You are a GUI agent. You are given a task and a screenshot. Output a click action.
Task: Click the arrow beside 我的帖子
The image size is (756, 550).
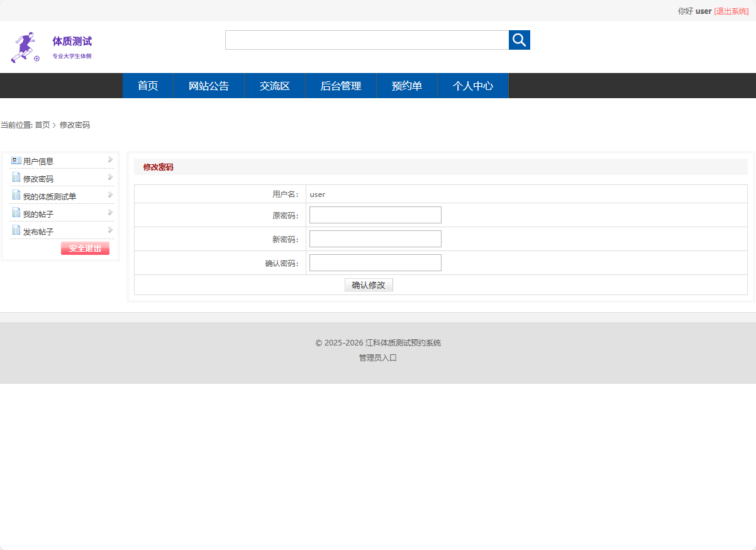[x=109, y=213]
